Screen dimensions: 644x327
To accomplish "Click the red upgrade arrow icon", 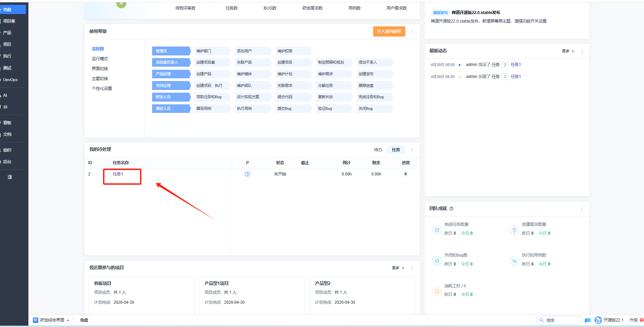I will (x=642, y=320).
